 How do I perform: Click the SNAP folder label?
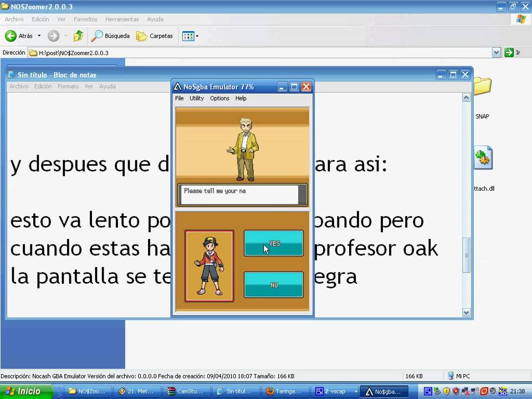point(482,116)
